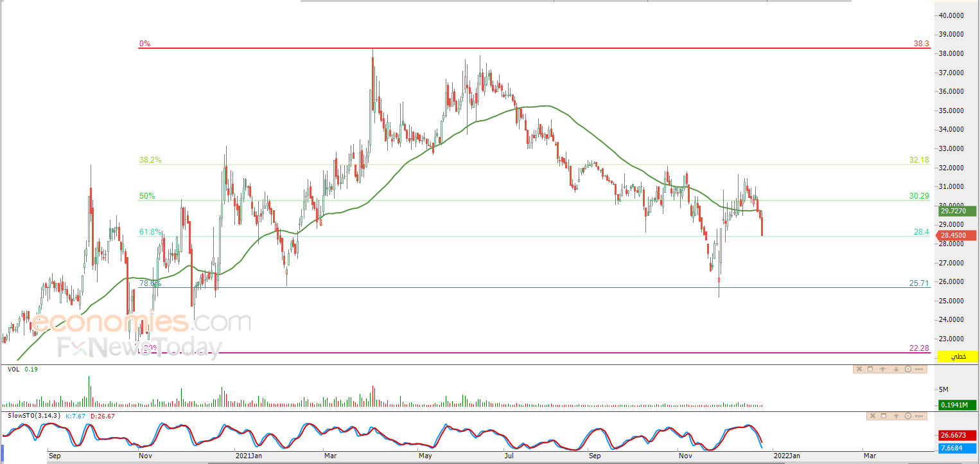Click the yellow Arabic scale-mode label

click(958, 356)
